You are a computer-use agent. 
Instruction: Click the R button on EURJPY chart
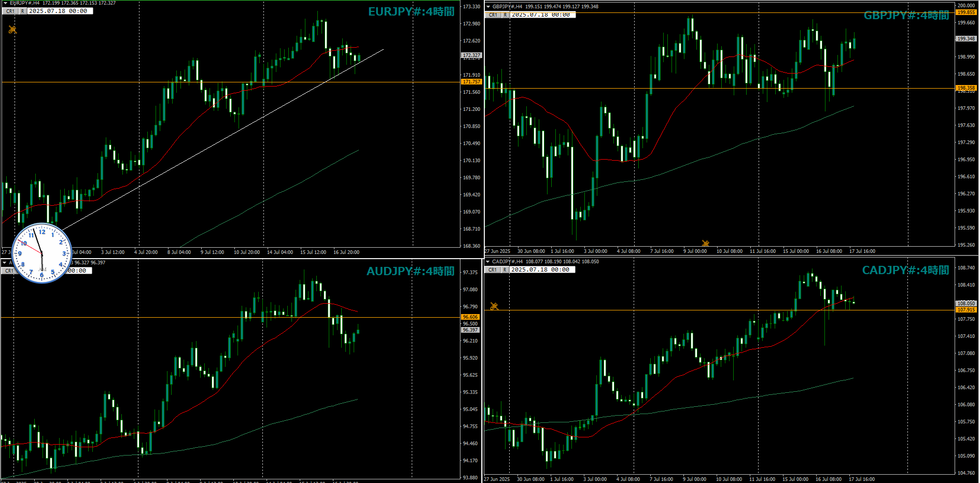pyautogui.click(x=22, y=11)
